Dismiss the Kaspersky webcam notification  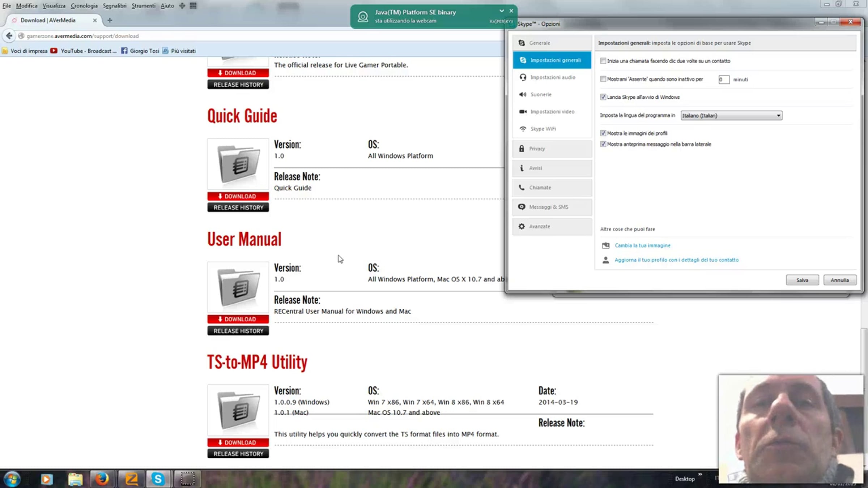coord(511,11)
